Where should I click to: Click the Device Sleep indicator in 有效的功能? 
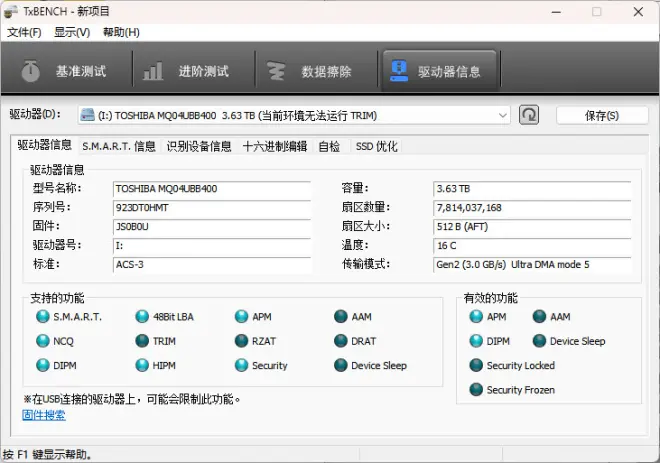540,341
